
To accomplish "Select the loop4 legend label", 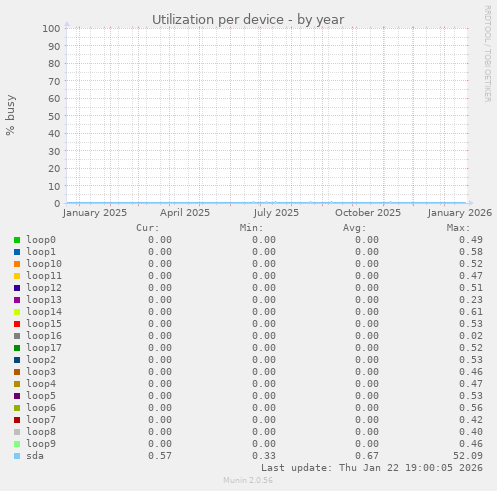I will pyautogui.click(x=41, y=384).
